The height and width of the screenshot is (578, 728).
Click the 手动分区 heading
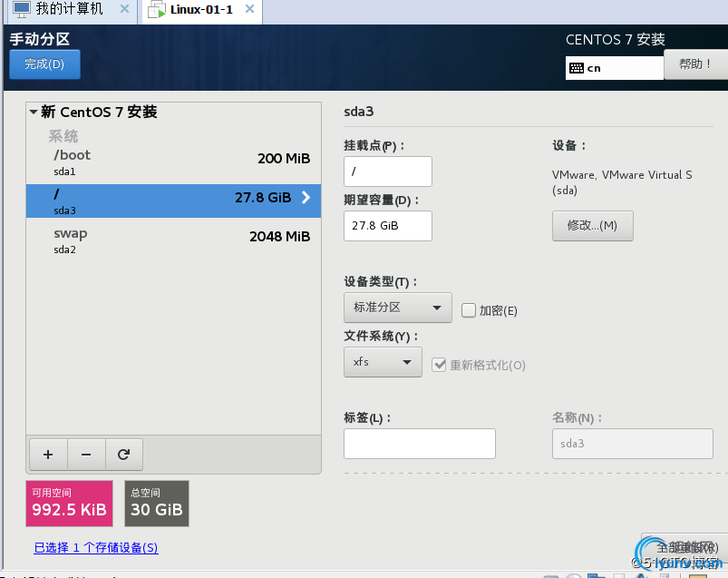(x=40, y=39)
